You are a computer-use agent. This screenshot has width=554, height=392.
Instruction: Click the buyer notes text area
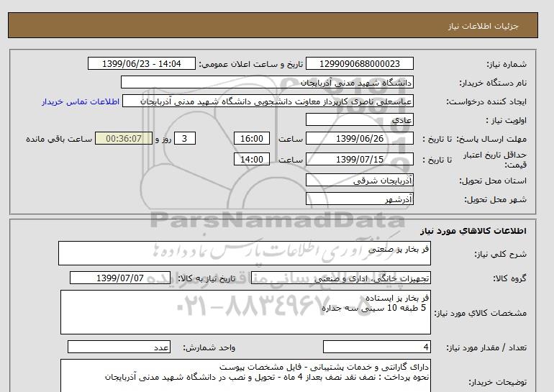[245, 375]
